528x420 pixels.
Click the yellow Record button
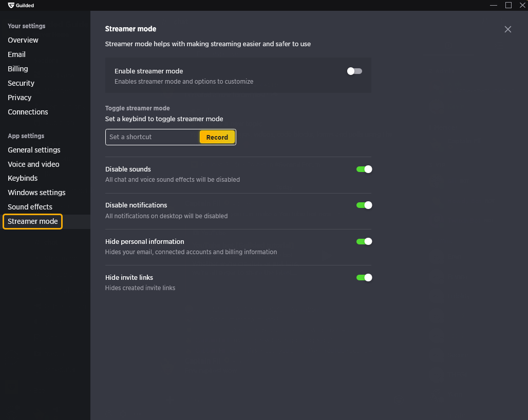pos(217,137)
